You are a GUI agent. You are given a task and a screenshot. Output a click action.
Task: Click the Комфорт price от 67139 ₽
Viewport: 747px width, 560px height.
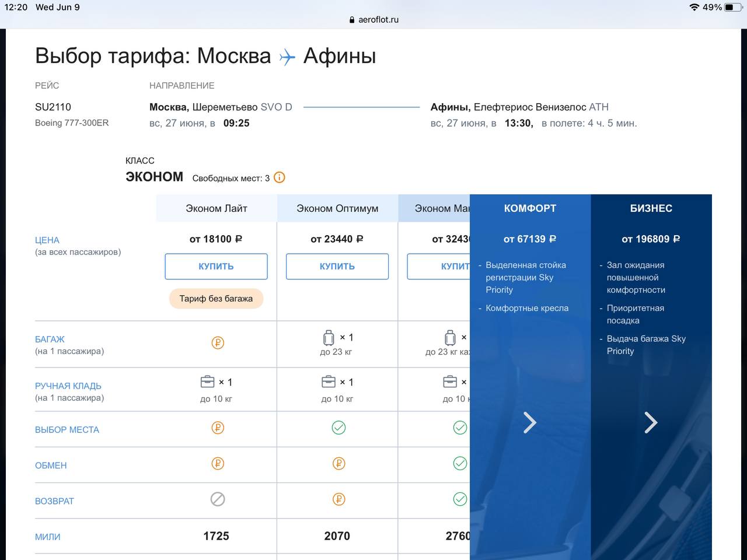click(x=530, y=239)
